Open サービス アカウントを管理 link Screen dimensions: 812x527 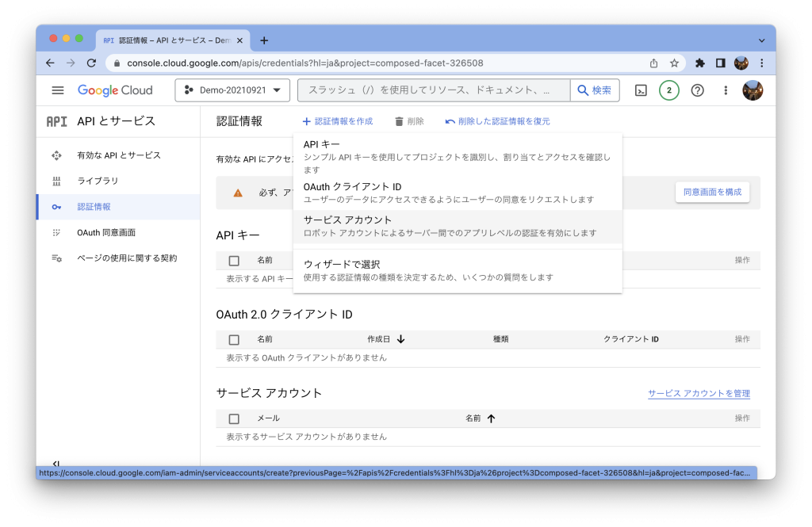[699, 393]
